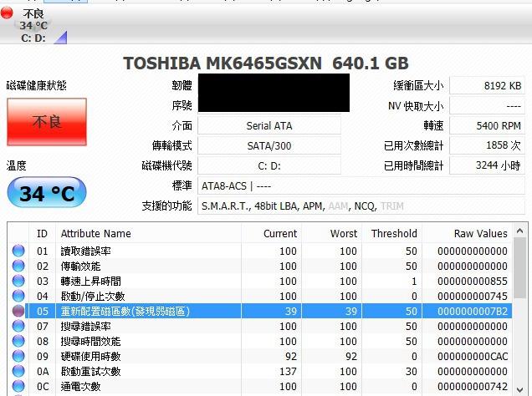Select the 啟動重試次數 attribute row
532x396 pixels.
[x=261, y=371]
